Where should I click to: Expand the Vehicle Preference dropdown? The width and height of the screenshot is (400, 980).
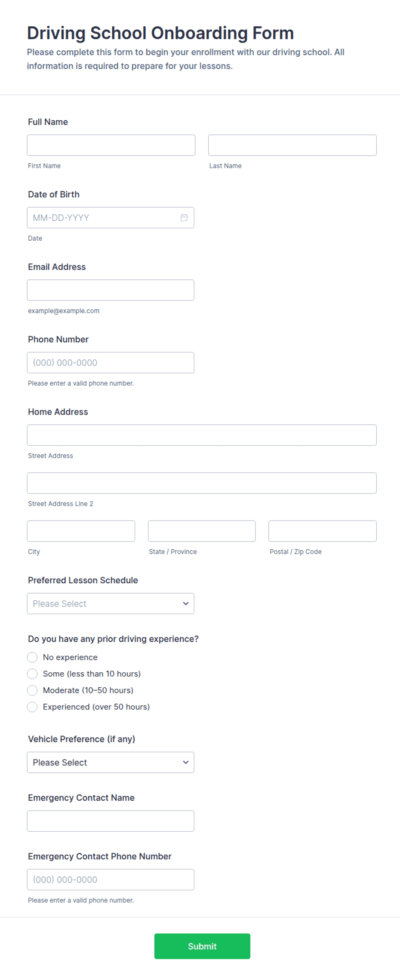(111, 762)
